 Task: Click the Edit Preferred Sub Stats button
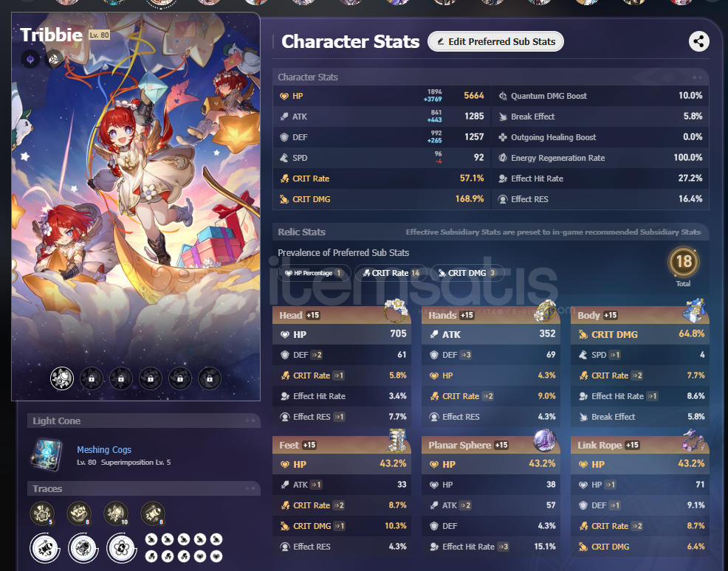pyautogui.click(x=495, y=42)
